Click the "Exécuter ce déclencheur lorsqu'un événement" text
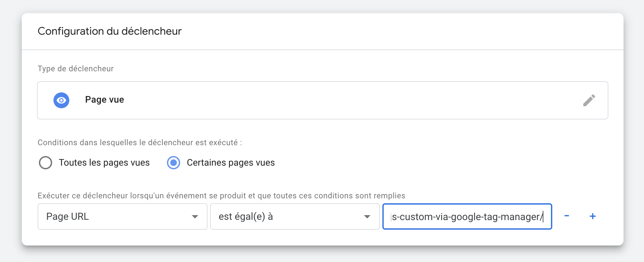 (x=221, y=196)
